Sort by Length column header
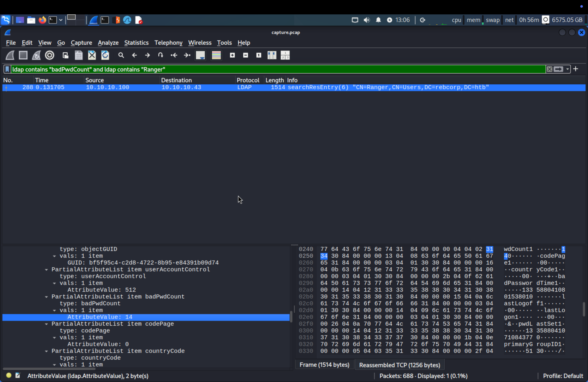 [275, 80]
